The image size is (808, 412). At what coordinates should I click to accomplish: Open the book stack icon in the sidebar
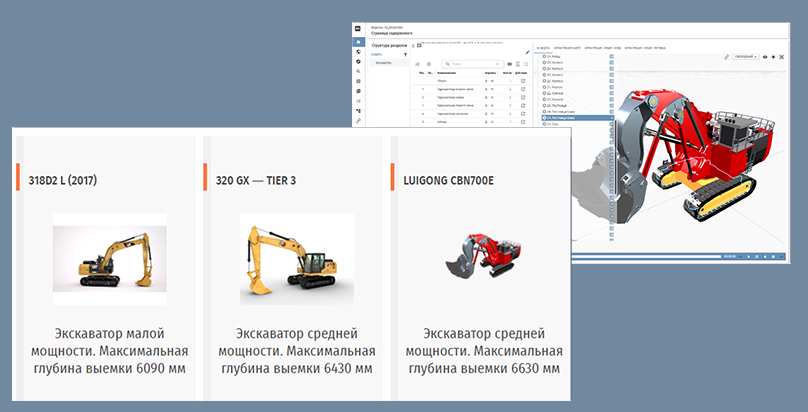[358, 91]
